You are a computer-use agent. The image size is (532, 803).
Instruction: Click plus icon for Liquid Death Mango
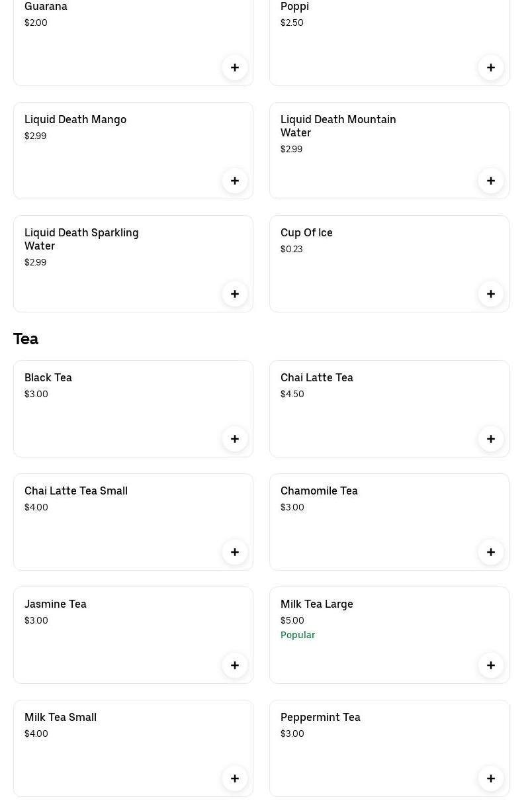pyautogui.click(x=235, y=181)
